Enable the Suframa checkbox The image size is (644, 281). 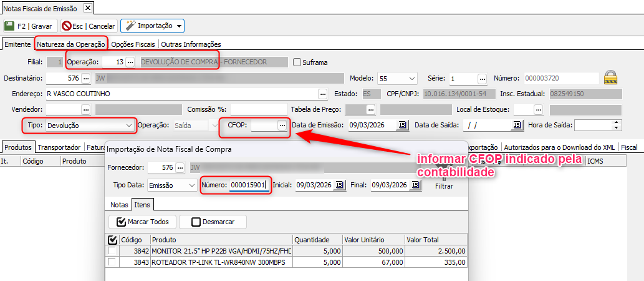[297, 62]
